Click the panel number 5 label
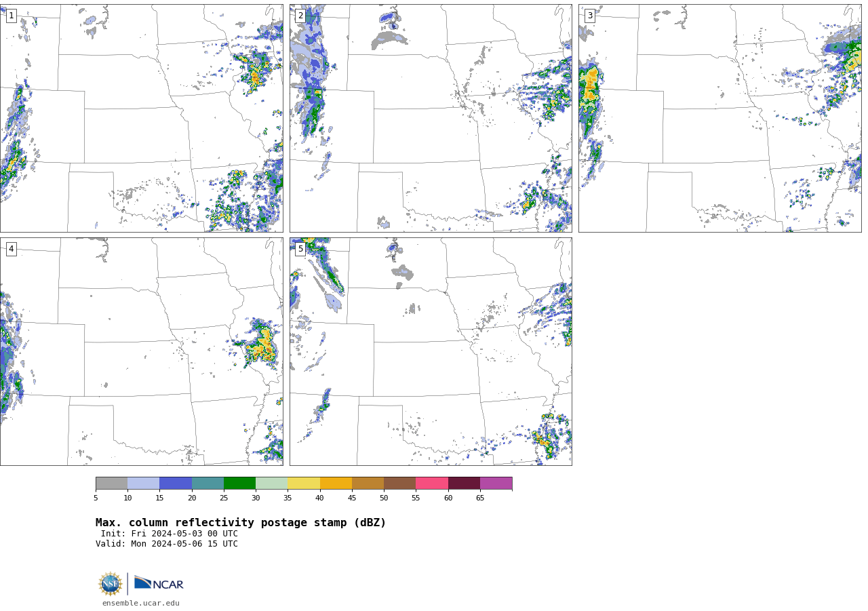The height and width of the screenshot is (611, 868). [300, 249]
